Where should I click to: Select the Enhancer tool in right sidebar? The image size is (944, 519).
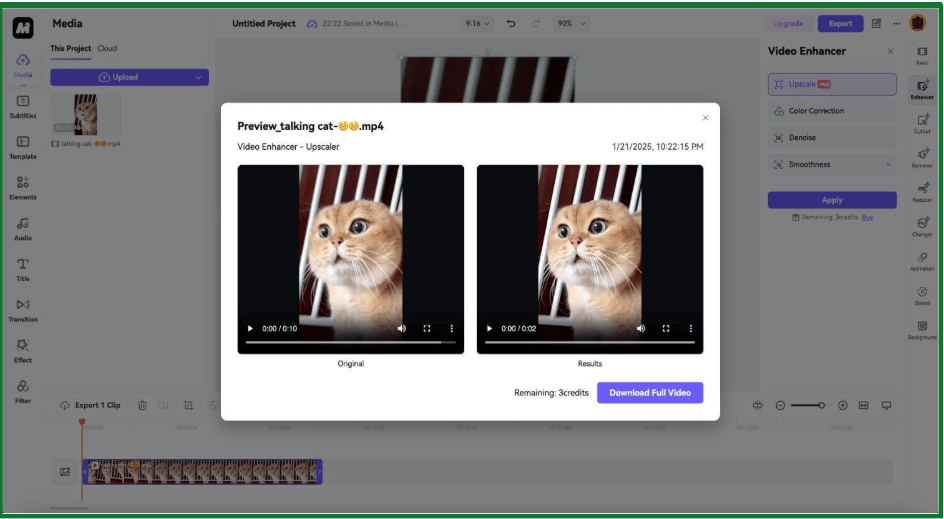pos(922,90)
